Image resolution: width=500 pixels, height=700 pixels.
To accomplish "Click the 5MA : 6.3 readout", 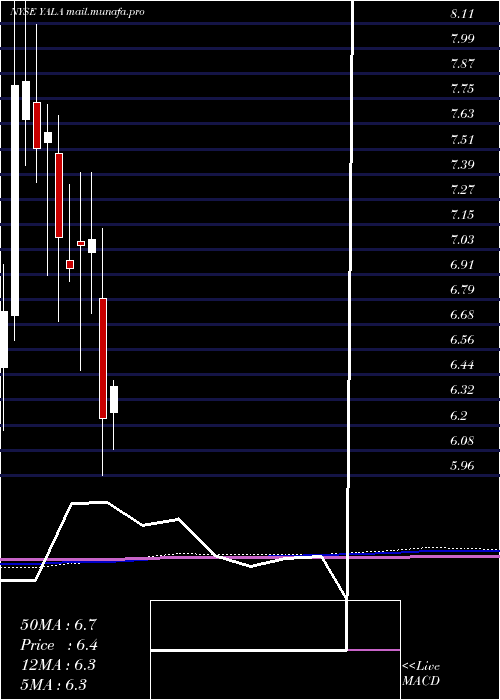I will tap(53, 685).
